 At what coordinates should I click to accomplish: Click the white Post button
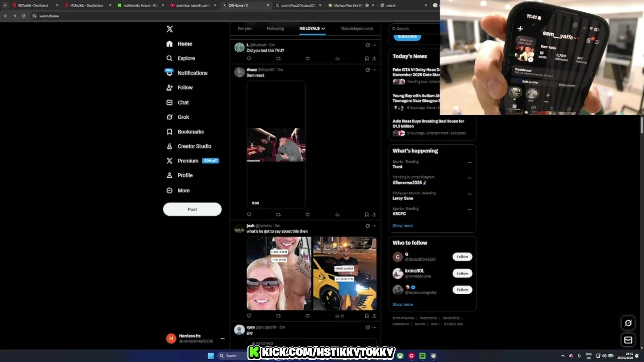192,209
